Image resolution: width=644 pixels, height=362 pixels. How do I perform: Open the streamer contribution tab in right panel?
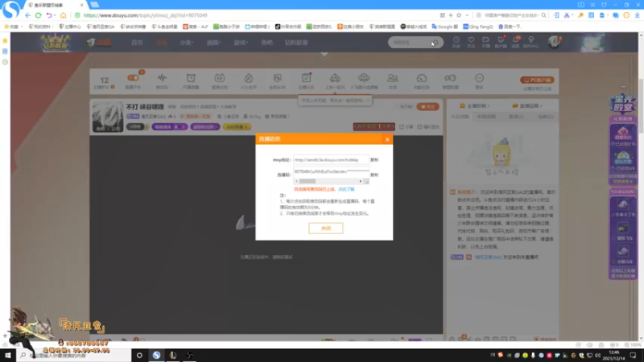pyautogui.click(x=474, y=106)
